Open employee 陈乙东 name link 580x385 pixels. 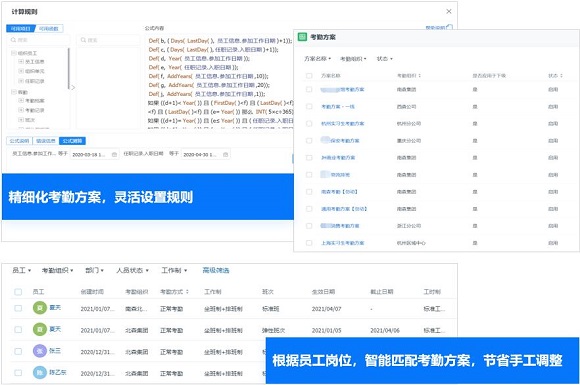(58, 372)
